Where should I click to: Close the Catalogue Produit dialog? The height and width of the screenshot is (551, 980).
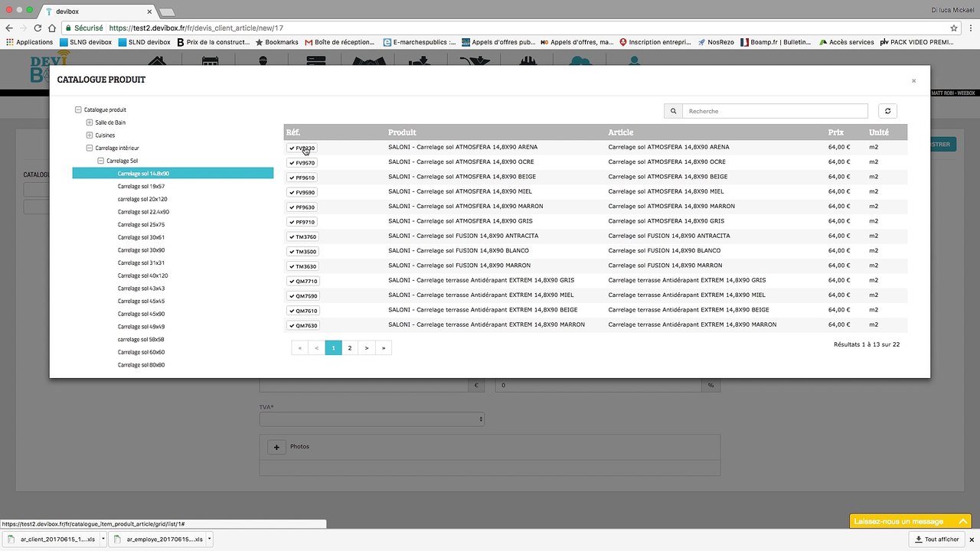coord(913,80)
